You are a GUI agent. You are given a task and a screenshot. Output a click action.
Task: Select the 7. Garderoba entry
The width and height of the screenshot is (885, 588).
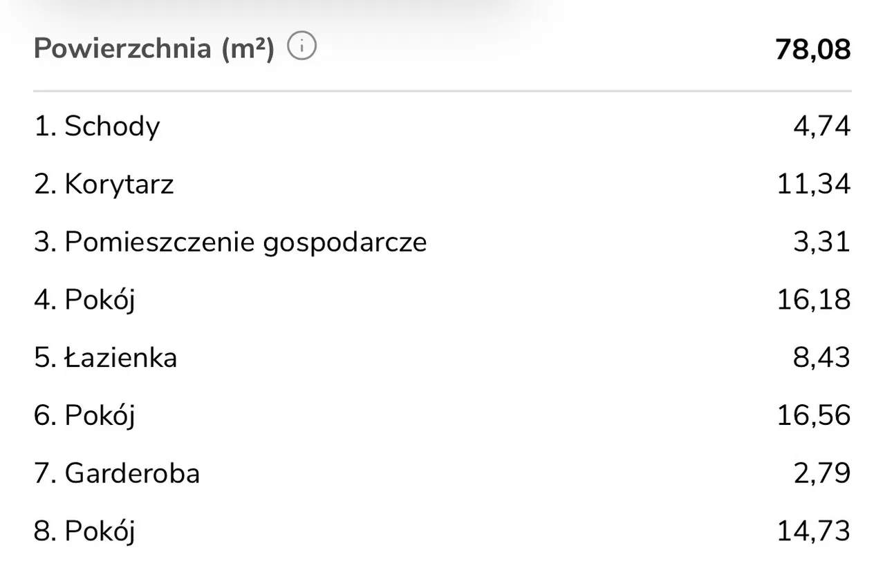[x=117, y=473]
